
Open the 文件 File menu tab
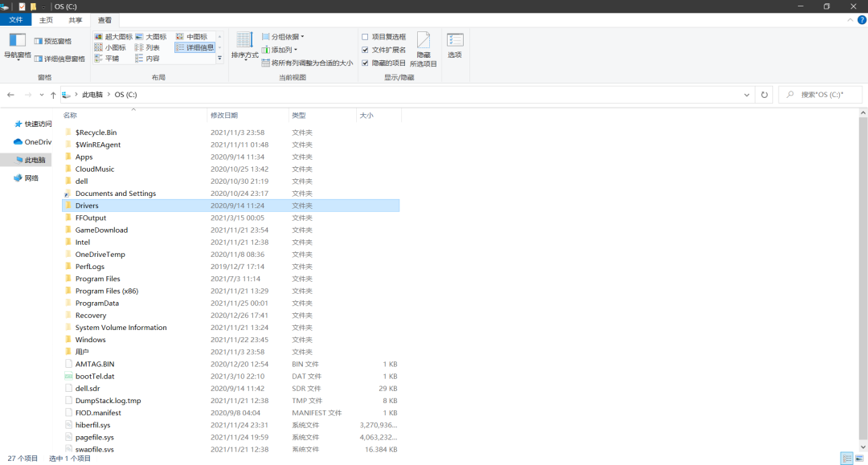16,20
